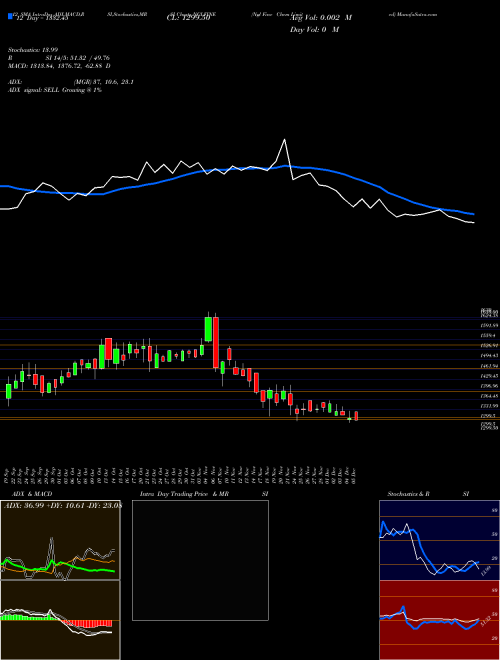Open the blue Stochastics mini chart
Screen dimensions: 500x660
coord(439,540)
